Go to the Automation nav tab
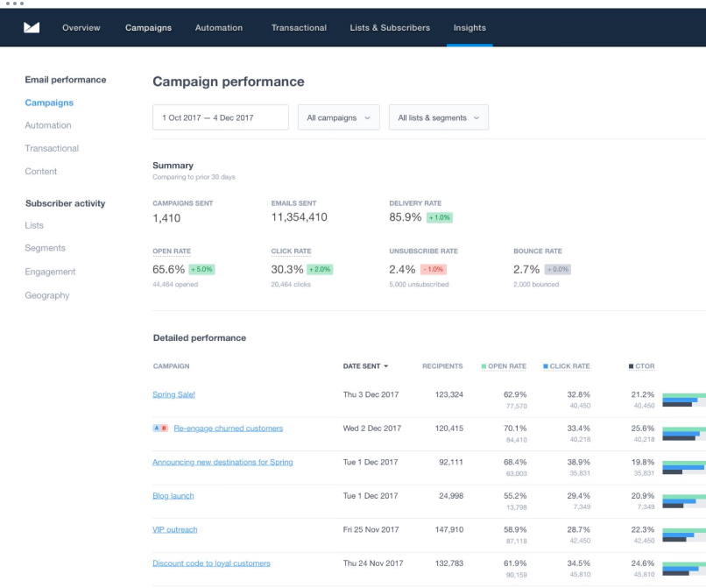Image resolution: width=706 pixels, height=588 pixels. point(219,28)
